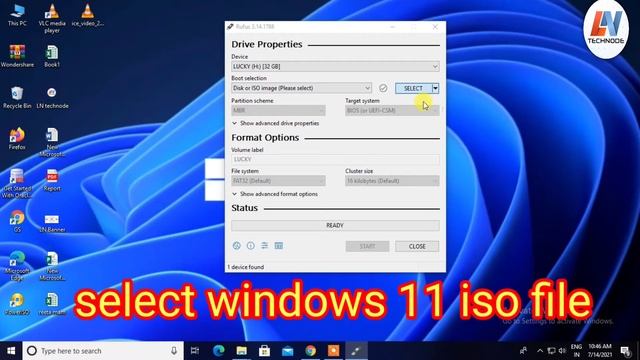Screen dimensions: 640x360
Task: Open File Explorer from the taskbar
Action: (x=242, y=351)
